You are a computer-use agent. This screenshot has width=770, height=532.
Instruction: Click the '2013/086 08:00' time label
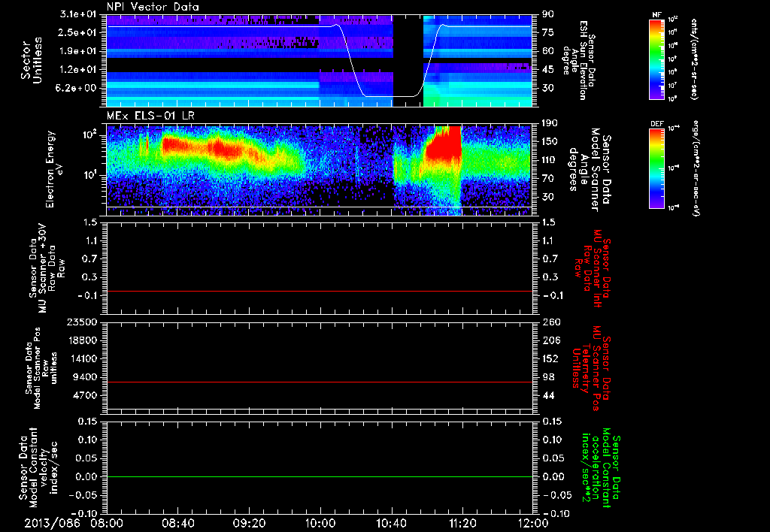point(74,523)
